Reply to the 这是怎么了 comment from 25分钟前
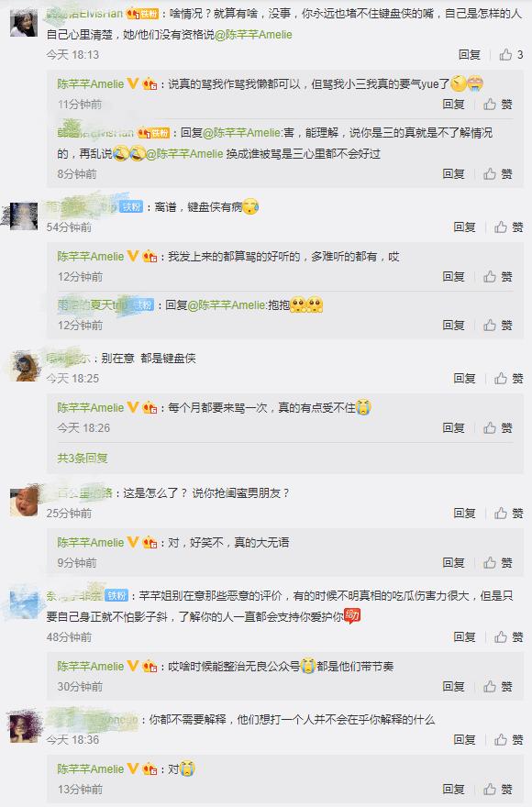The width and height of the screenshot is (532, 807). 464,514
